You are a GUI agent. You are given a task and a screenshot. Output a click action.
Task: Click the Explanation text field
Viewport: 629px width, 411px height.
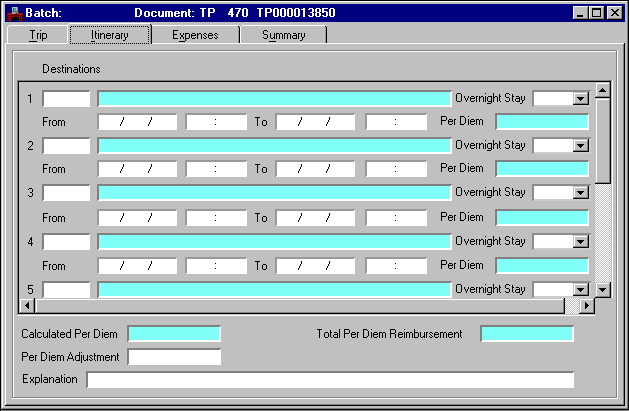[x=330, y=380]
